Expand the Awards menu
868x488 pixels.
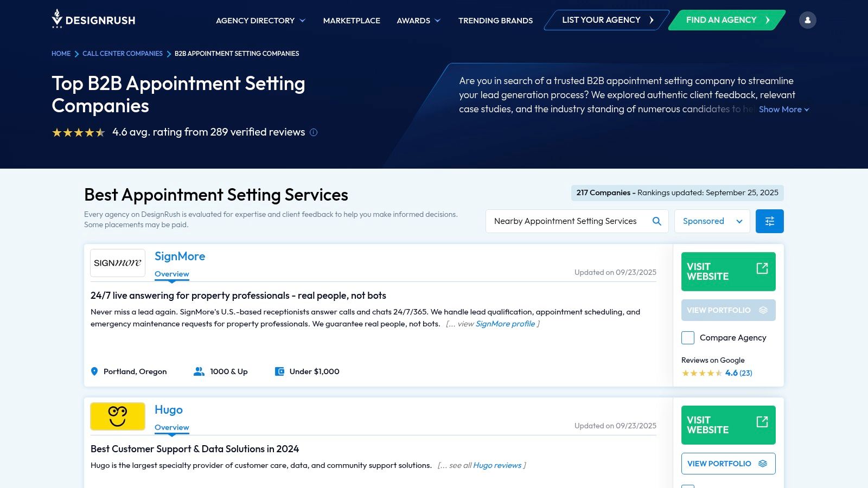(x=419, y=21)
